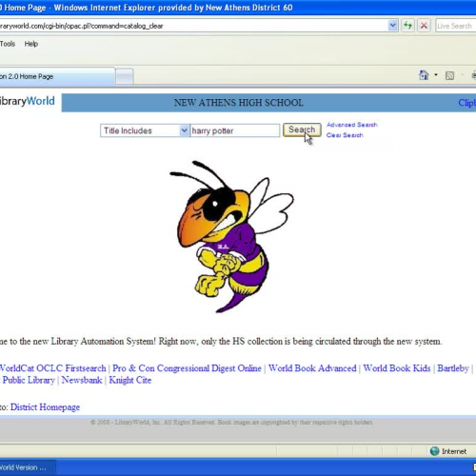Open Pro & Con Congressional Digest Online

click(x=187, y=368)
